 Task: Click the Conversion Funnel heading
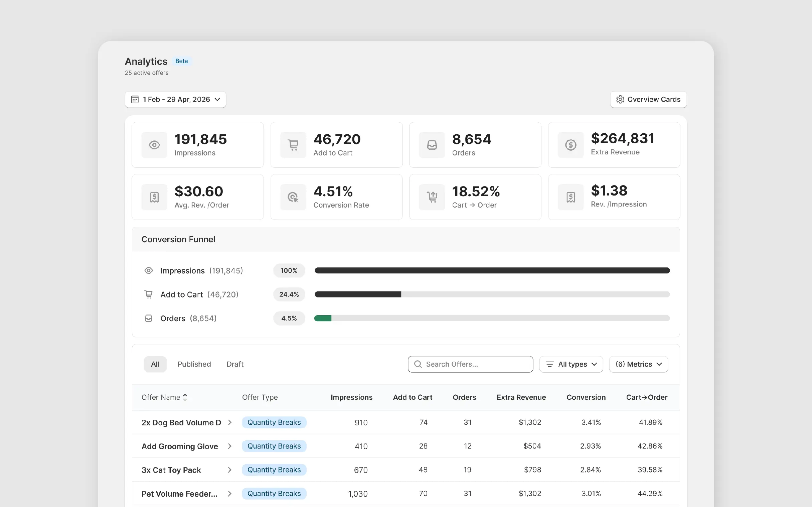point(178,239)
